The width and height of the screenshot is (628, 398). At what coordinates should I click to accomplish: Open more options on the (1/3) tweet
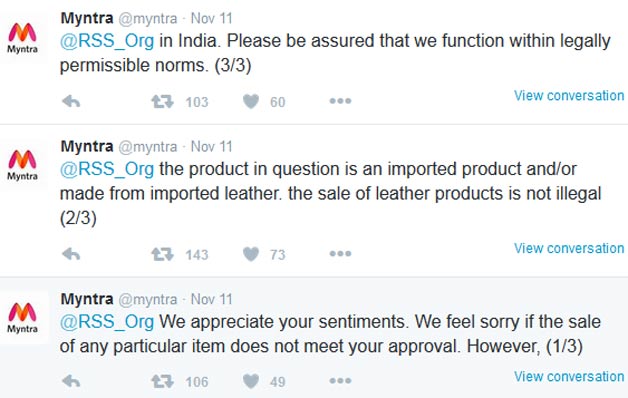pos(340,381)
